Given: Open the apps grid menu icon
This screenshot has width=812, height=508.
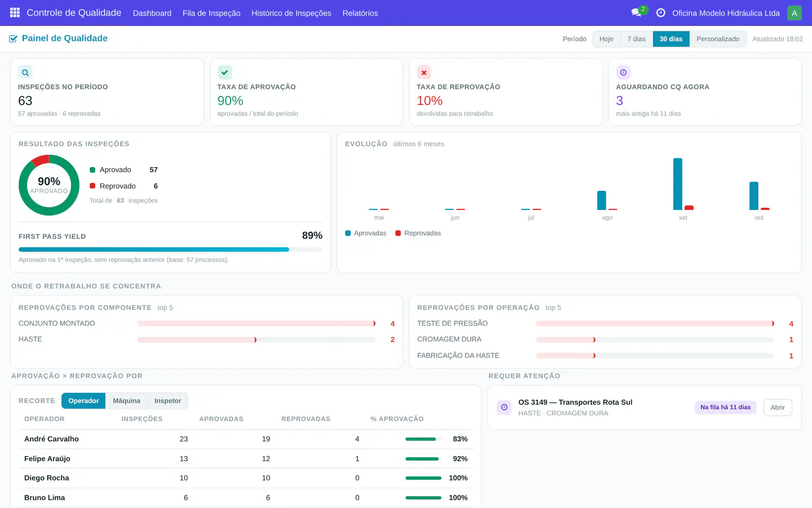Looking at the screenshot, I should [x=15, y=12].
